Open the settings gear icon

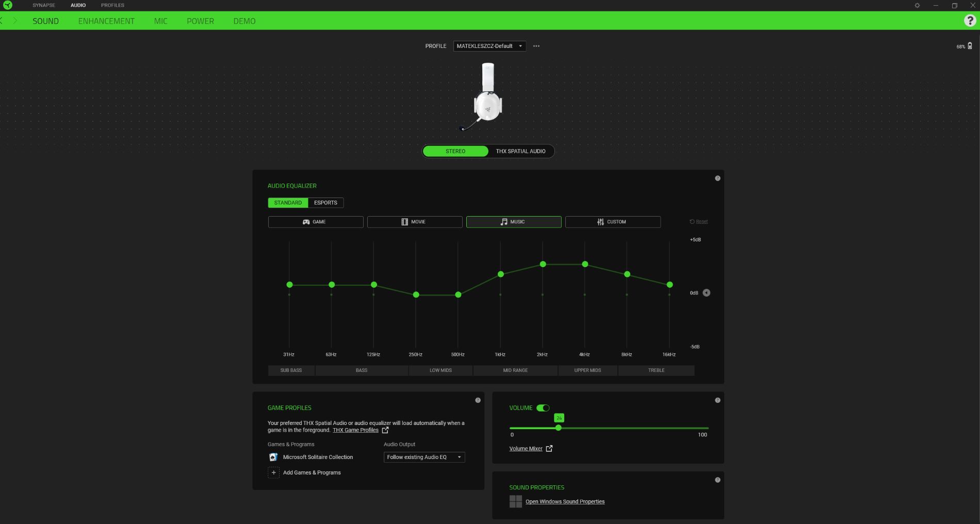coord(917,5)
